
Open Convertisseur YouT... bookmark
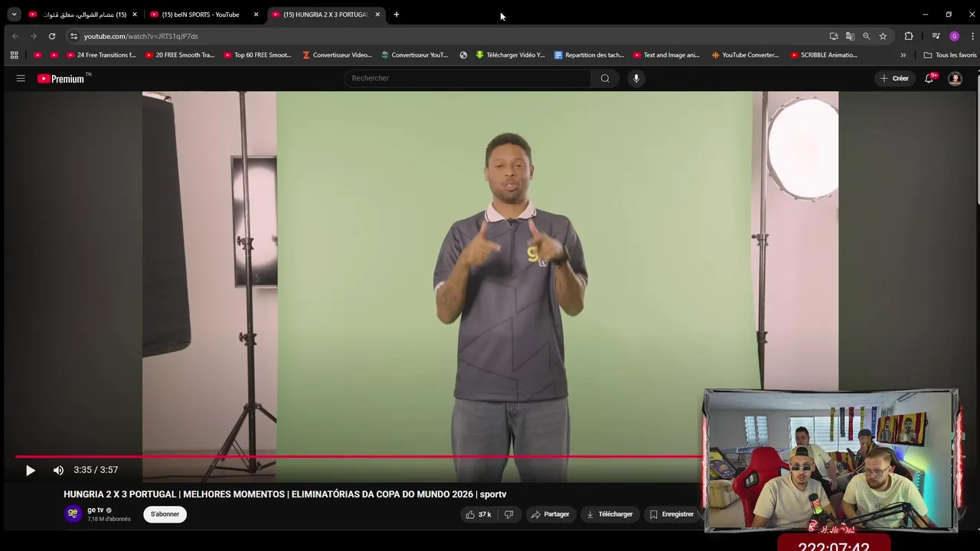tap(415, 55)
